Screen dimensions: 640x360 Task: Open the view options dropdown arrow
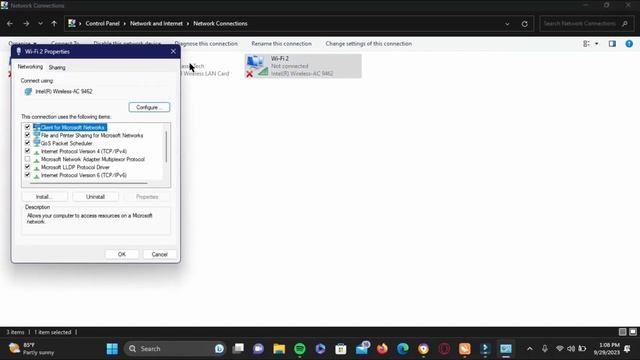point(597,44)
